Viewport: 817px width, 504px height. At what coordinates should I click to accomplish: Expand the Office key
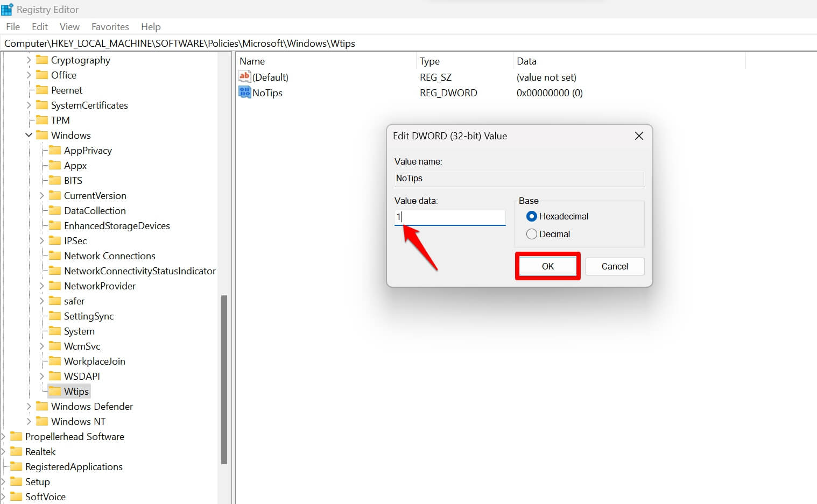tap(29, 75)
